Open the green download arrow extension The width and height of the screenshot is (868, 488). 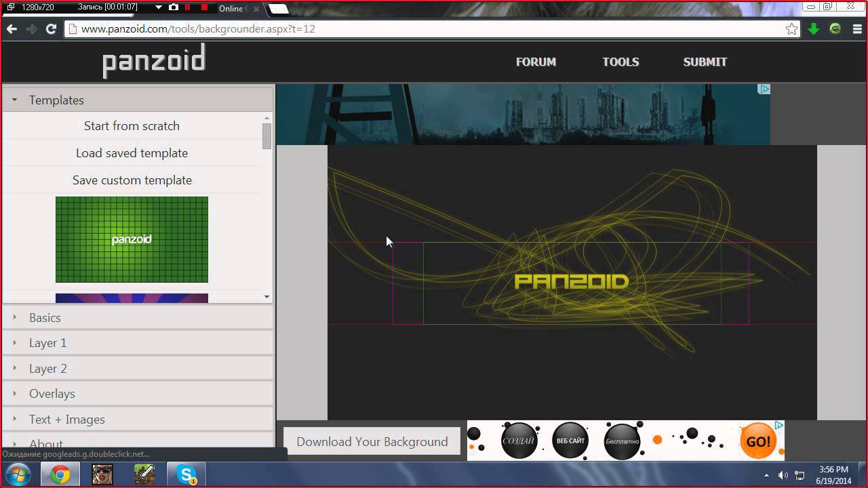coord(814,29)
